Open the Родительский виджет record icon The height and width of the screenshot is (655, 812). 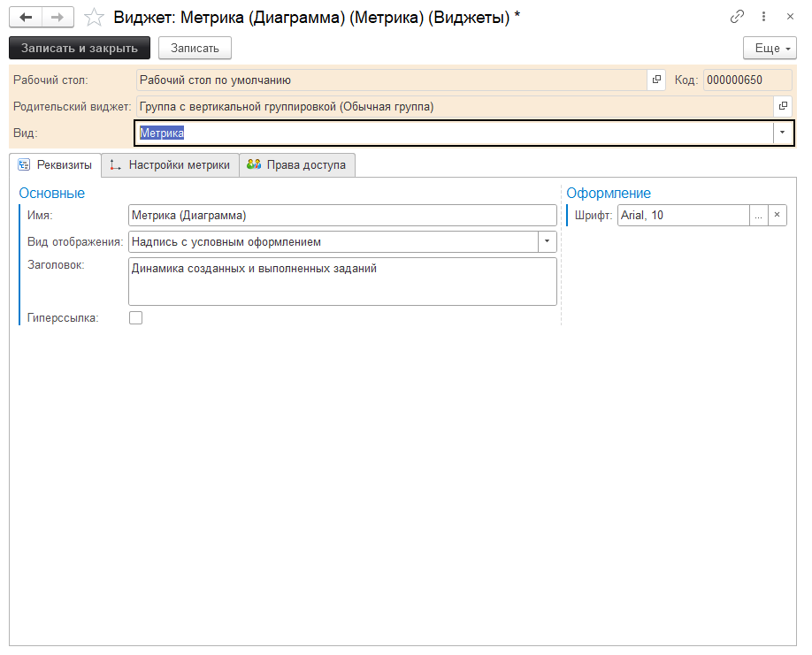pos(783,107)
